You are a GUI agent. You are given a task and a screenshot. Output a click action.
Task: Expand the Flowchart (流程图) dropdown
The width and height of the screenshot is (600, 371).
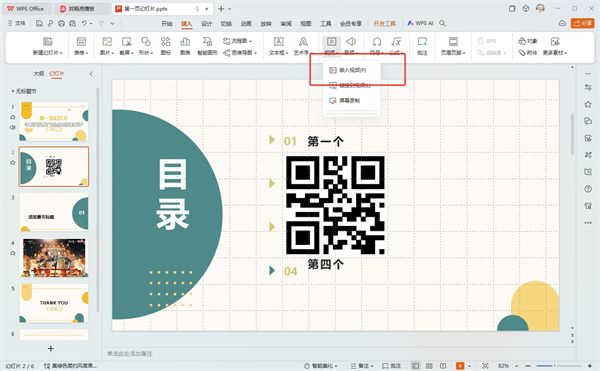point(251,41)
